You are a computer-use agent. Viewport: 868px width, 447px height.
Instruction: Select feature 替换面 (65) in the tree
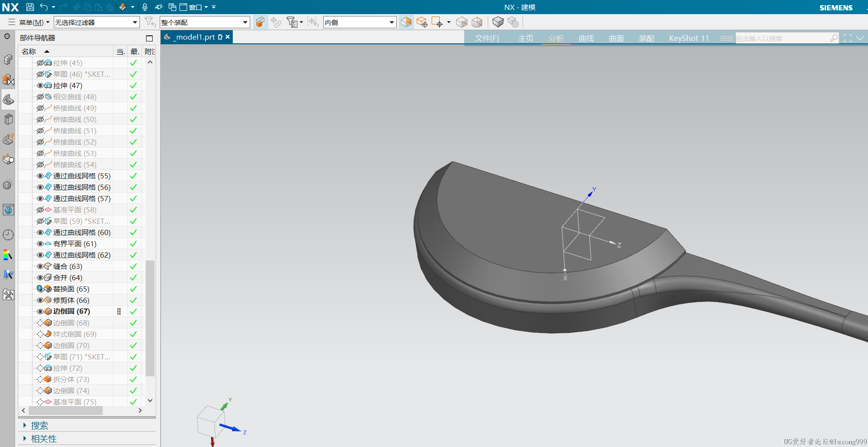point(71,289)
